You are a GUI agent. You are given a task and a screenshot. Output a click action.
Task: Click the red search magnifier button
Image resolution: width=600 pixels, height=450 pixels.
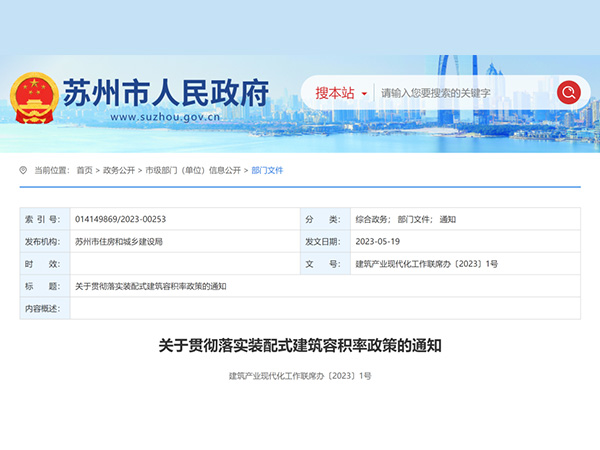click(x=569, y=92)
